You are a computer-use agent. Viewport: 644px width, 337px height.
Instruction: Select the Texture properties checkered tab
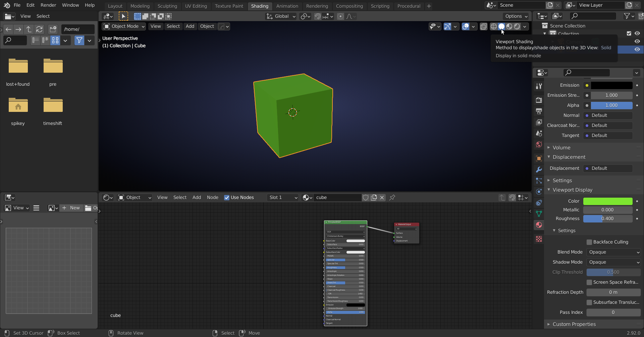coord(539,239)
